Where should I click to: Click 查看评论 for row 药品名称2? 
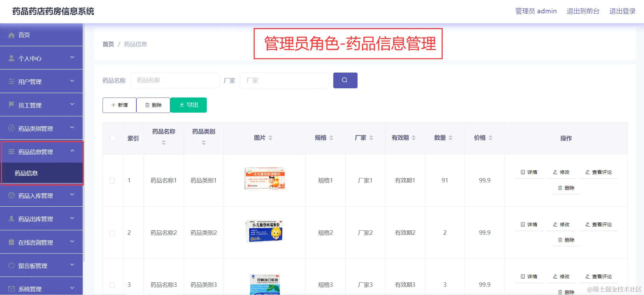tap(599, 225)
